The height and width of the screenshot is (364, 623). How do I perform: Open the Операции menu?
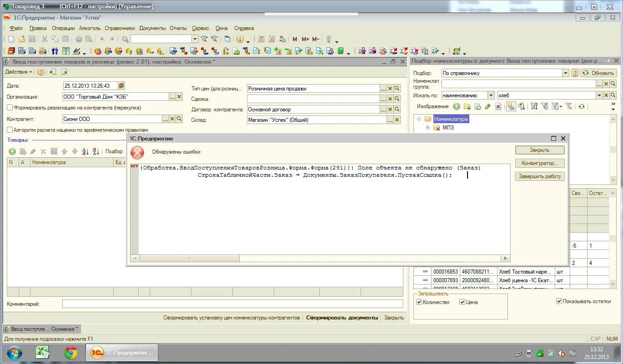click(63, 28)
